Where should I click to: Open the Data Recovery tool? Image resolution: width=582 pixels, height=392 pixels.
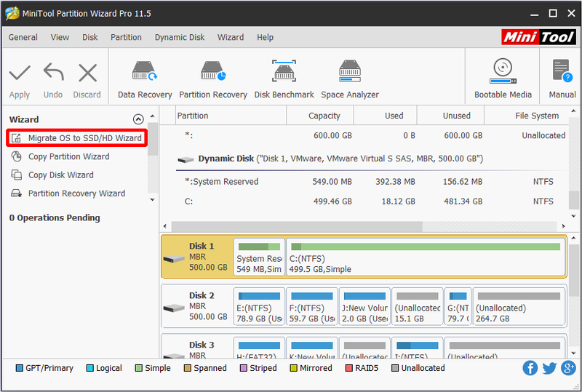point(145,79)
